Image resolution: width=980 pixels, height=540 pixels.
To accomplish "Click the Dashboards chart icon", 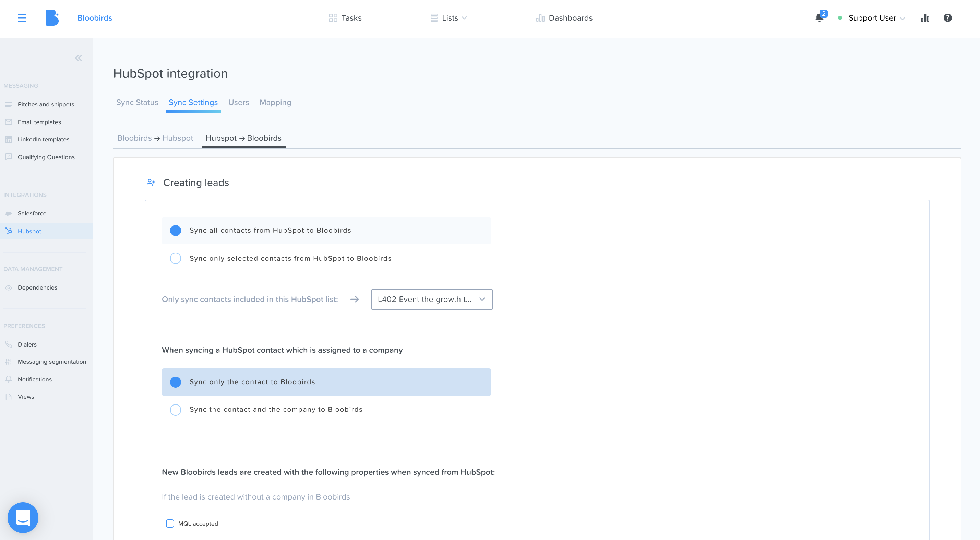I will [540, 18].
